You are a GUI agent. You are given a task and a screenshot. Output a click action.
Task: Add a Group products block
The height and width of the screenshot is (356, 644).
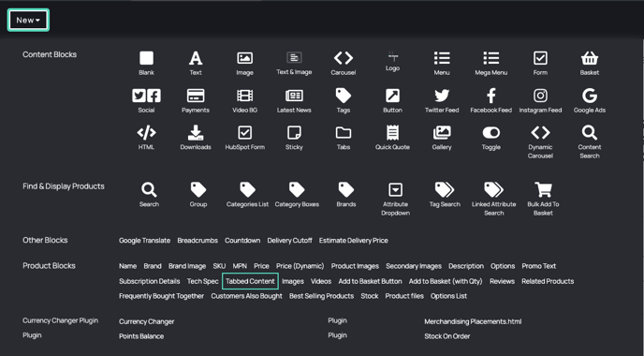[198, 195]
